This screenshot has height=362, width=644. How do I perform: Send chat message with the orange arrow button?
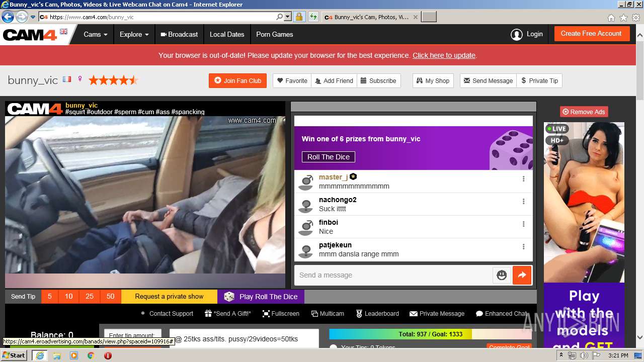(522, 275)
